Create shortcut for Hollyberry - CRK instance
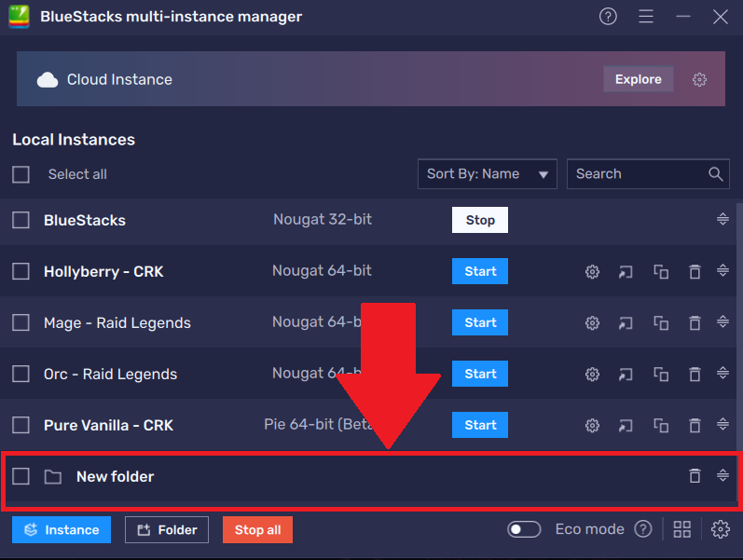The width and height of the screenshot is (743, 560). coord(626,271)
